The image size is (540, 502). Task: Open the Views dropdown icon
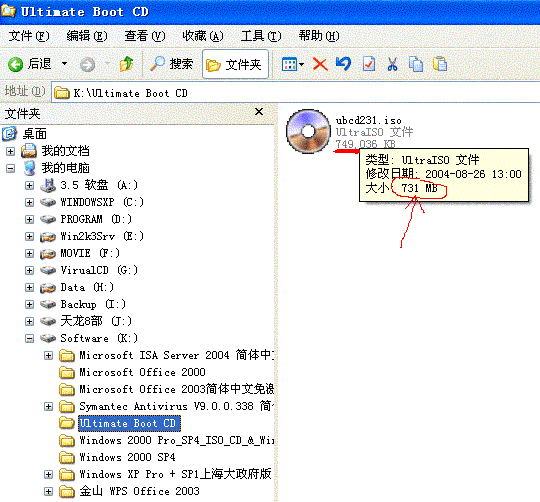coord(293,64)
